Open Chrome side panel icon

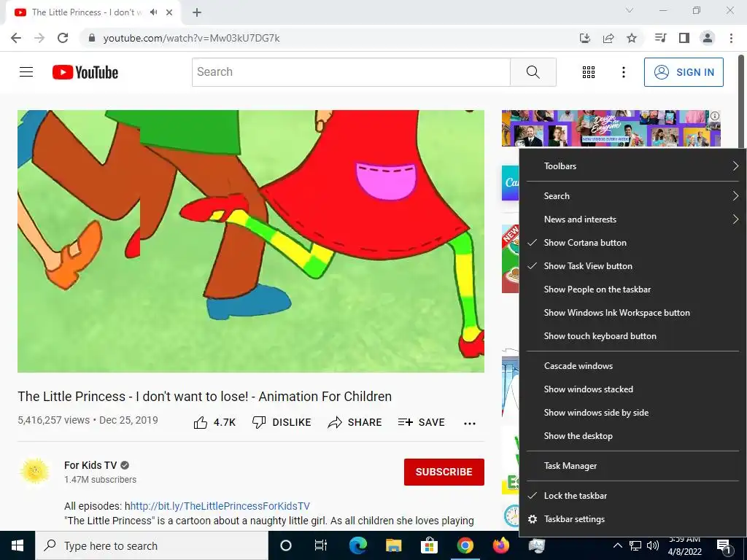point(684,38)
